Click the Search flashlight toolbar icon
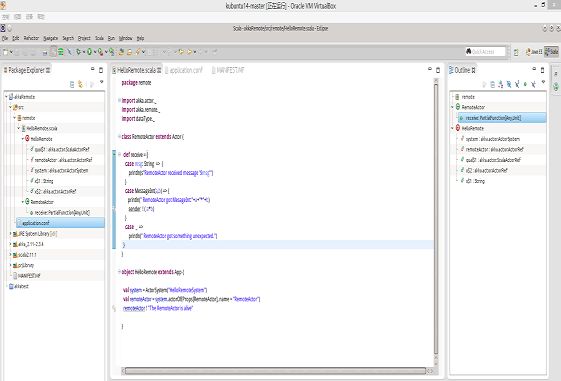561x381 pixels. (137, 52)
